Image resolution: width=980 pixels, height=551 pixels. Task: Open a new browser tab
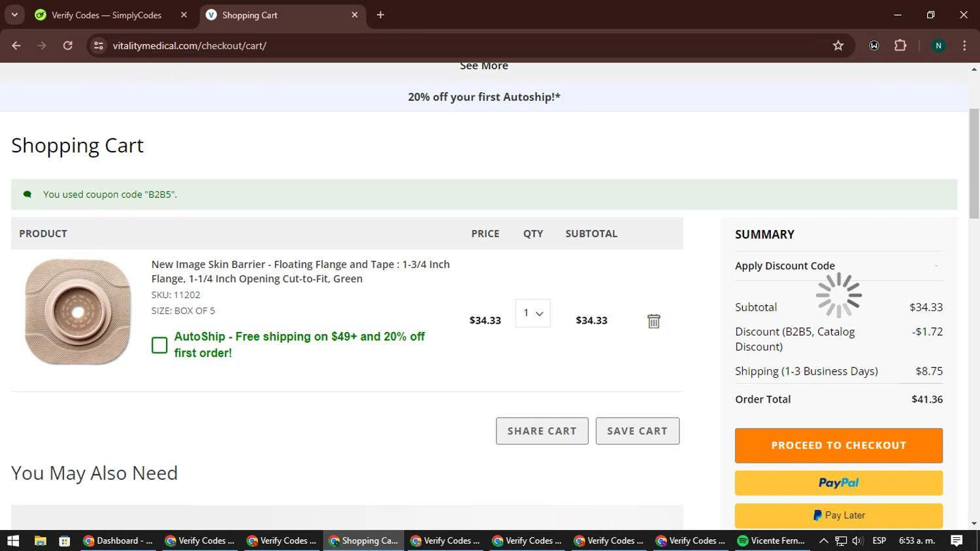(380, 15)
